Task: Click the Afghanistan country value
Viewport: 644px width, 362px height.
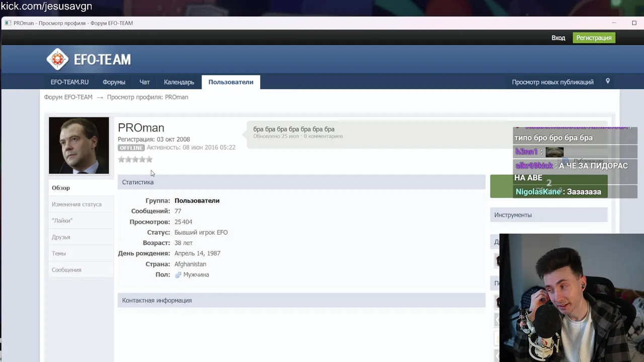Action: (190, 264)
